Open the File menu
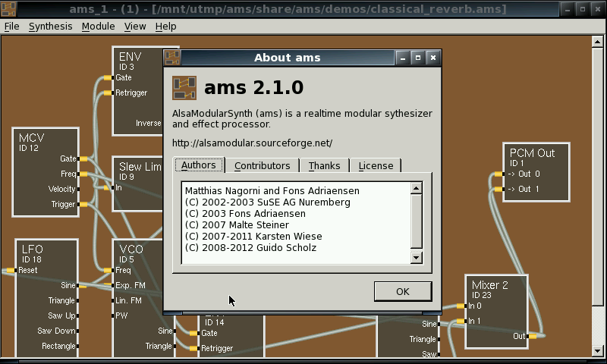Screen dimensions: 607x364 11,27
